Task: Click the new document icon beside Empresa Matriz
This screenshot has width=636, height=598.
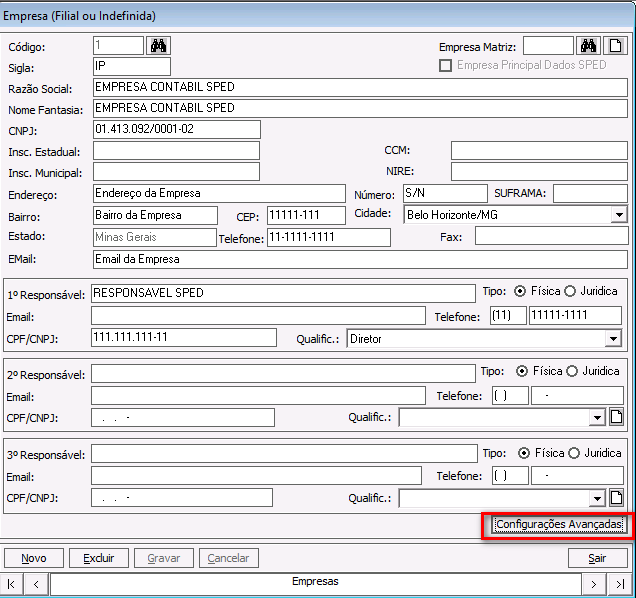Action: 616,46
